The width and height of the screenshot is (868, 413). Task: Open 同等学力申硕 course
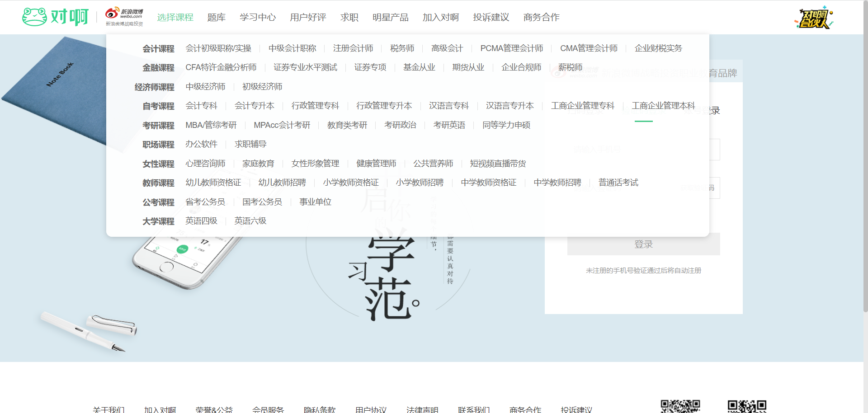pyautogui.click(x=506, y=125)
